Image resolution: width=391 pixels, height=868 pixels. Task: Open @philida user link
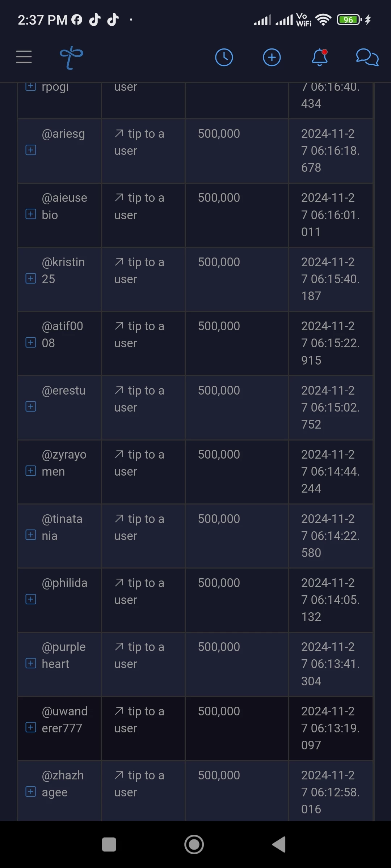tap(64, 583)
